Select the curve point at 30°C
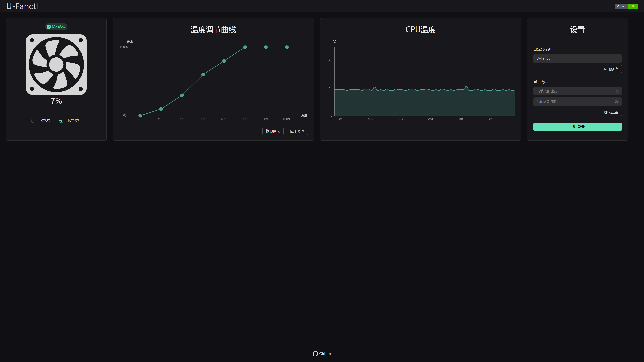Image resolution: width=644 pixels, height=362 pixels. pyautogui.click(x=140, y=116)
